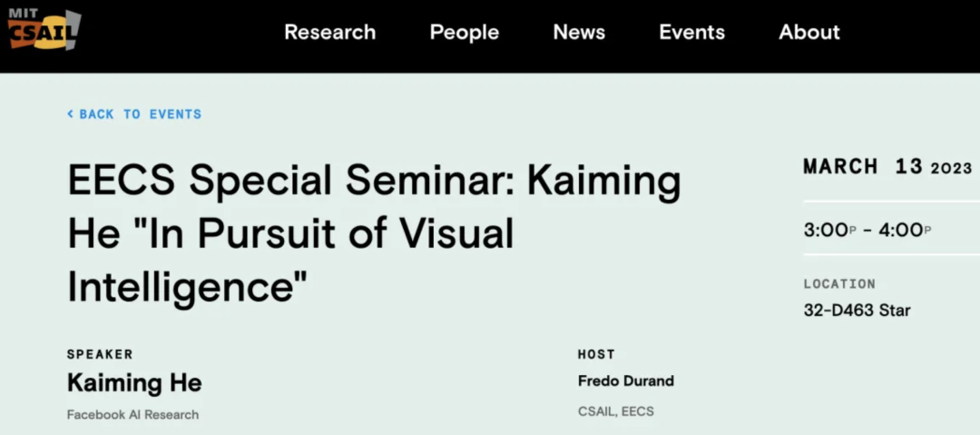Click host name Fredo Durand
This screenshot has width=980, height=435.
coord(625,381)
